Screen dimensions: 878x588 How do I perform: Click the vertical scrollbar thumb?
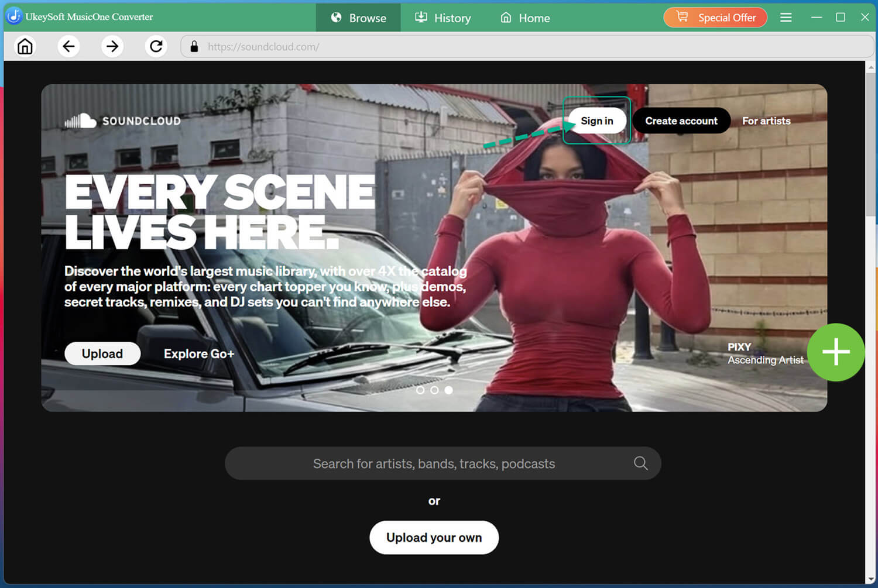(x=870, y=143)
